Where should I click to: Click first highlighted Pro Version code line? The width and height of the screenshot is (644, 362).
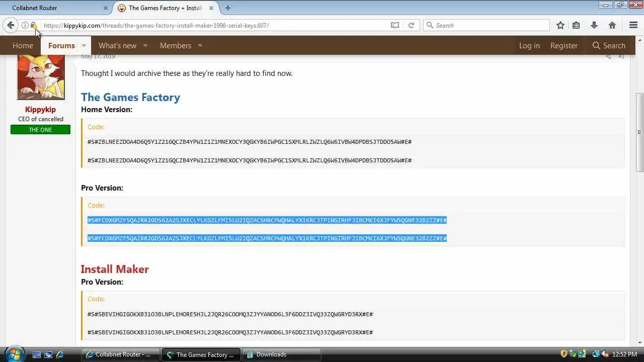pos(267,220)
